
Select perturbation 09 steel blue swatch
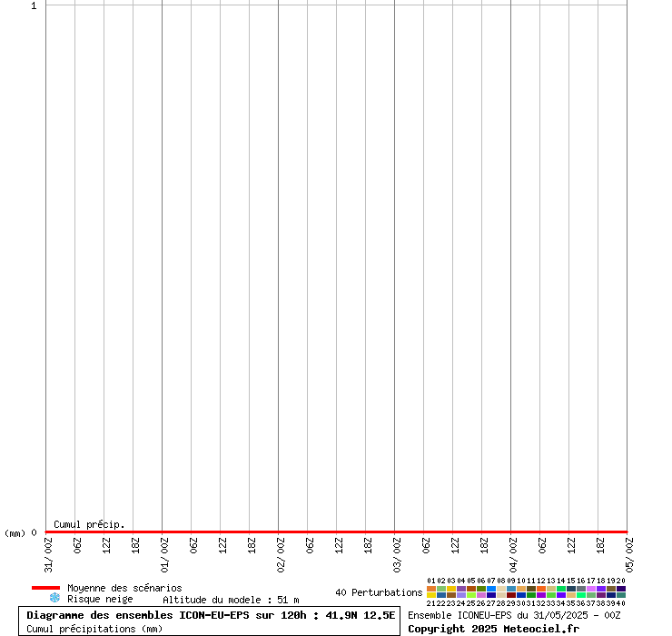[511, 589]
